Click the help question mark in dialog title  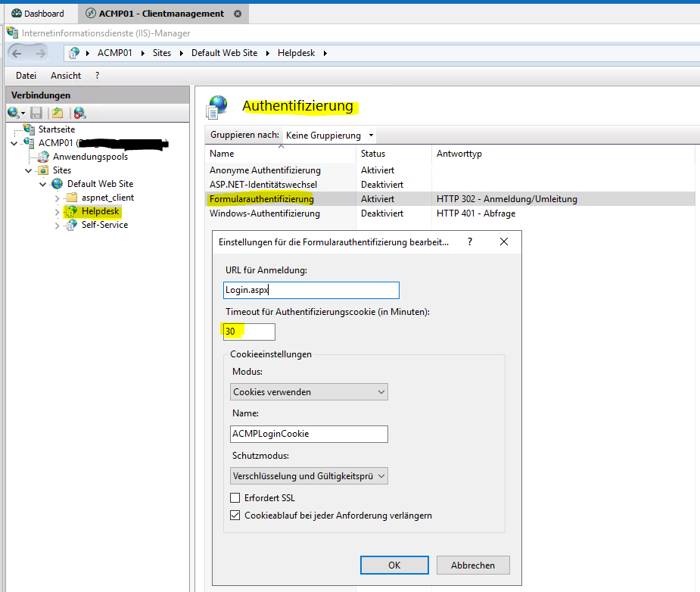470,242
